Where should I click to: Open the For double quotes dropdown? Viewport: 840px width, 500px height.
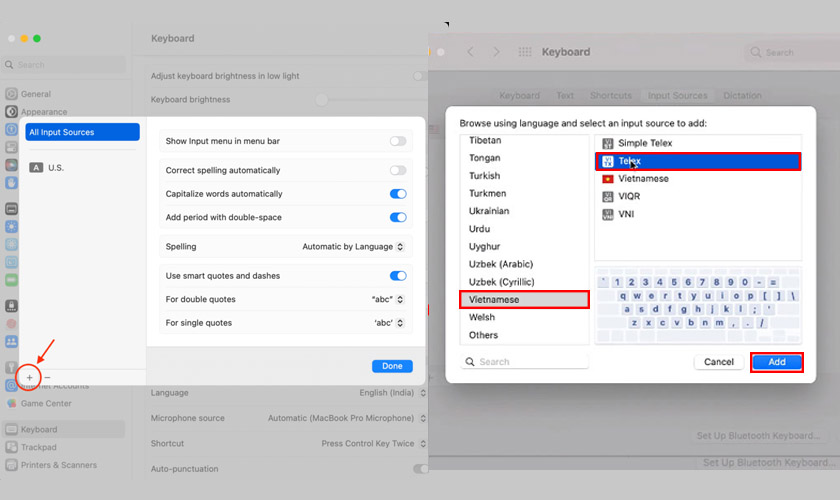pos(388,300)
